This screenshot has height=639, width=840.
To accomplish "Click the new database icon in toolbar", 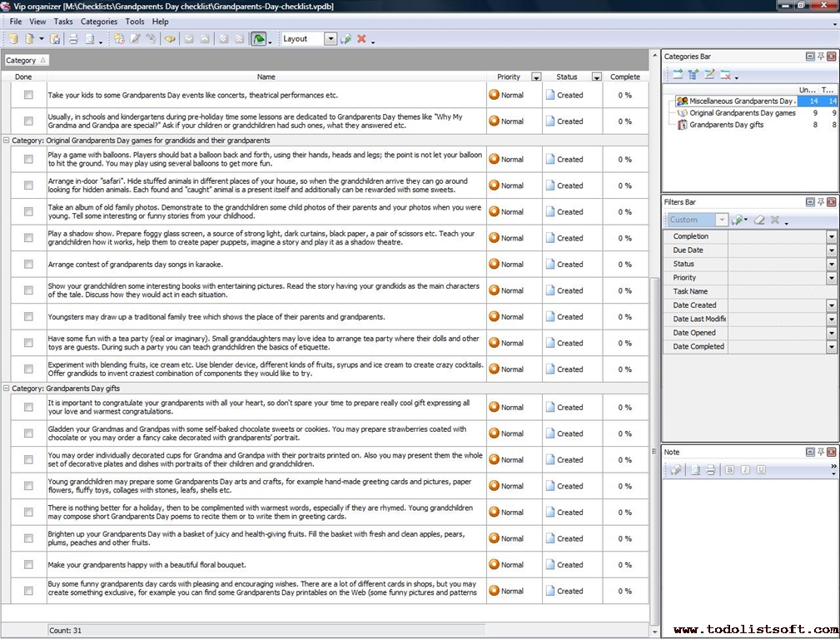I will pyautogui.click(x=13, y=39).
